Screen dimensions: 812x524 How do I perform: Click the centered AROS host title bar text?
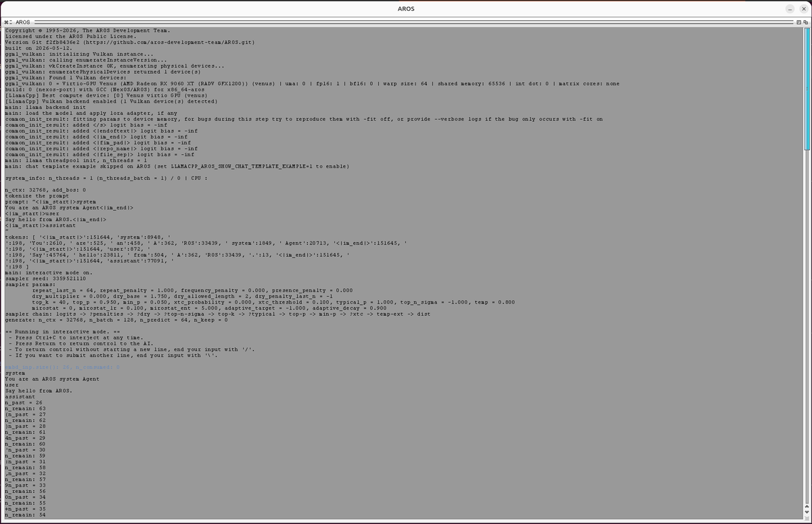(406, 9)
